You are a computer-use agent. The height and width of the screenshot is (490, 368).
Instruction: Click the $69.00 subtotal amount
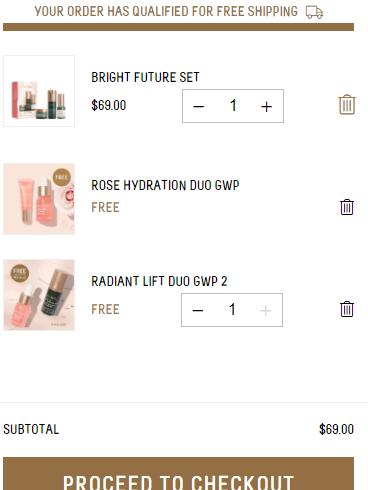click(x=336, y=429)
